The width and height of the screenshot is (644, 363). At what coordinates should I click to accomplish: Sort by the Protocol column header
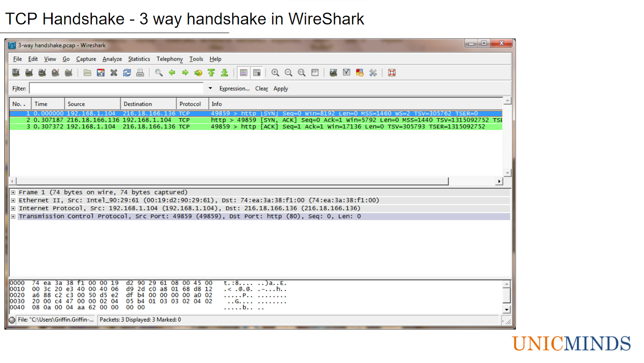point(192,104)
